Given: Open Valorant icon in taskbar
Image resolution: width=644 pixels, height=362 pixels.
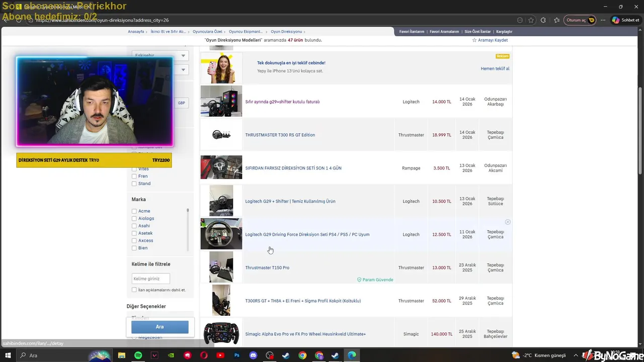Looking at the screenshot, I should (x=154, y=355).
